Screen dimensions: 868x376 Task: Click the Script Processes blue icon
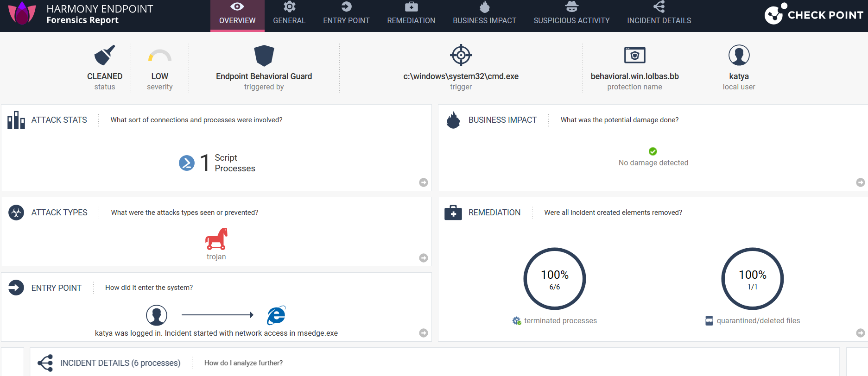(187, 163)
